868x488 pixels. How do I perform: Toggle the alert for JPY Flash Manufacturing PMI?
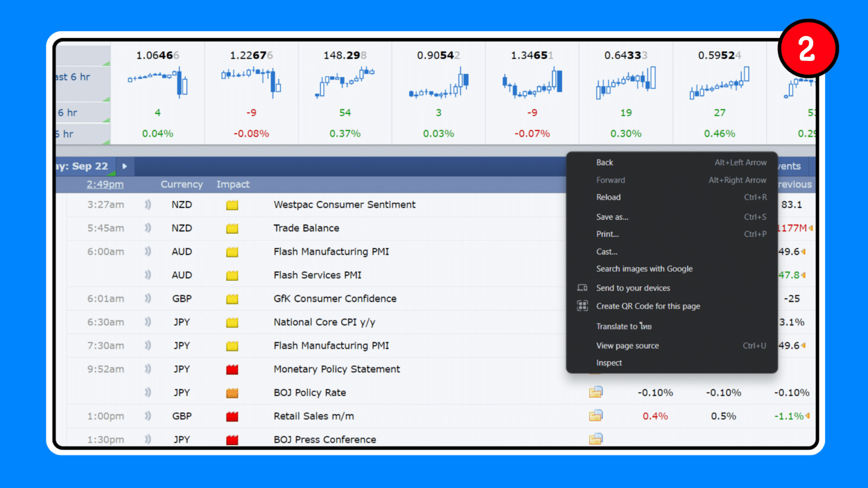tap(147, 346)
